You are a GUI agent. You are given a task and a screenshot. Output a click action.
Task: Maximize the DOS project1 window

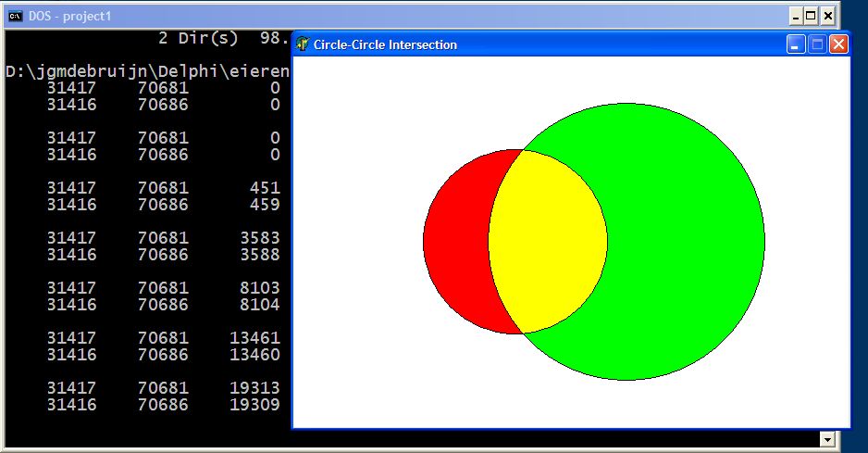[x=812, y=16]
